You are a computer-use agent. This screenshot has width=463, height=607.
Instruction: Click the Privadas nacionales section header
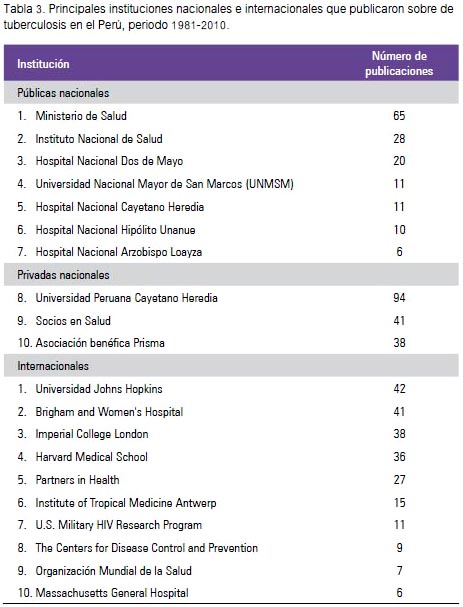(x=231, y=275)
